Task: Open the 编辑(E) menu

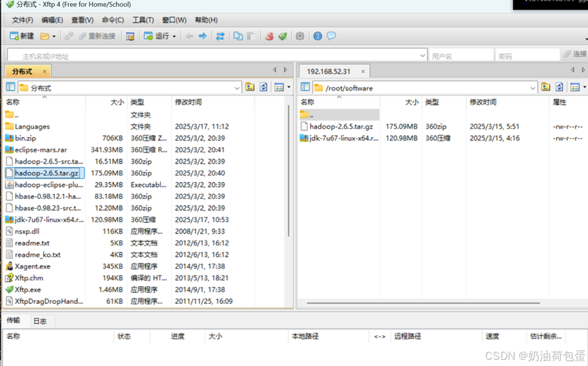Action: (x=52, y=20)
